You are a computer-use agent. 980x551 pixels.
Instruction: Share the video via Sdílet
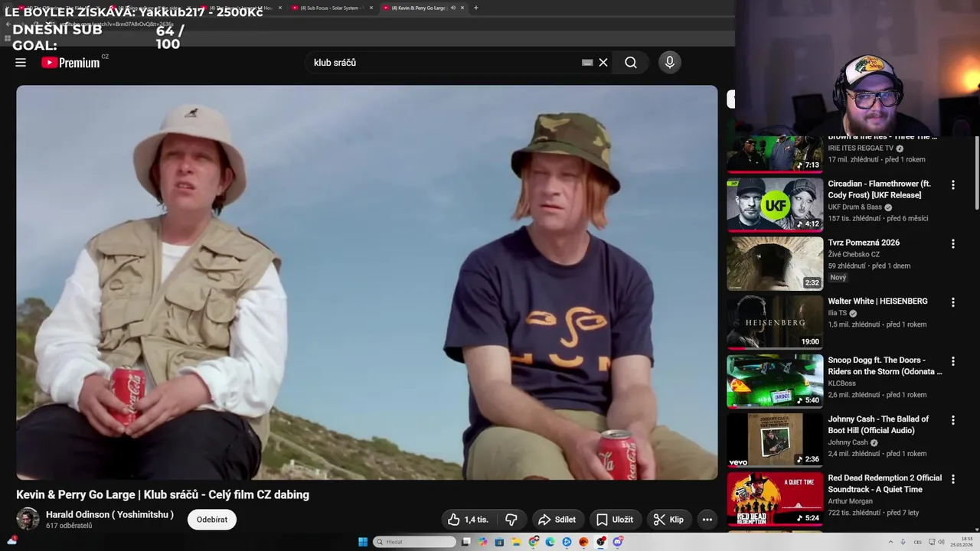tap(557, 520)
